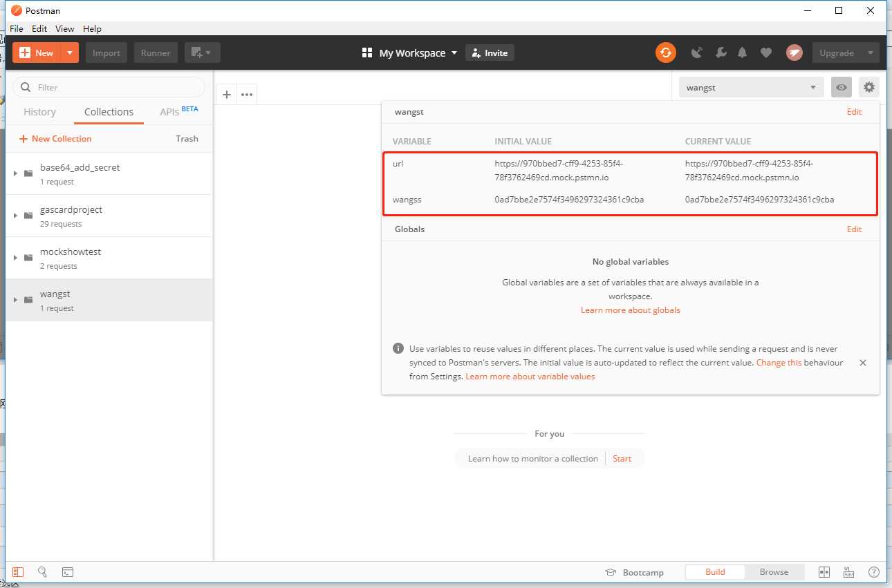Open Learn more about globals link

(x=631, y=310)
